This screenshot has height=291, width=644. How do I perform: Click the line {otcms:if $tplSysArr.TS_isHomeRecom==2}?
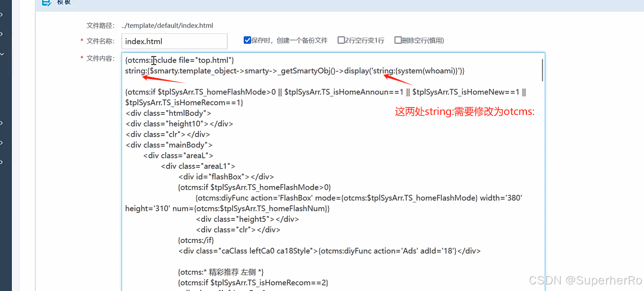pyautogui.click(x=253, y=283)
